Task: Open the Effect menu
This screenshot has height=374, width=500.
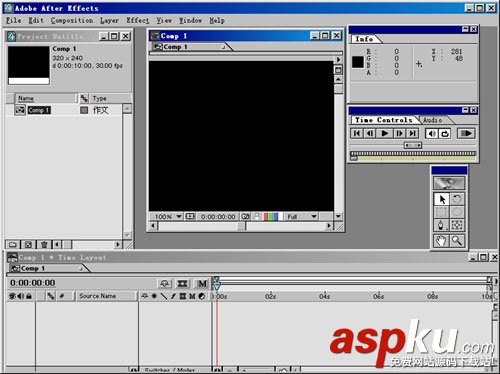Action: point(138,20)
